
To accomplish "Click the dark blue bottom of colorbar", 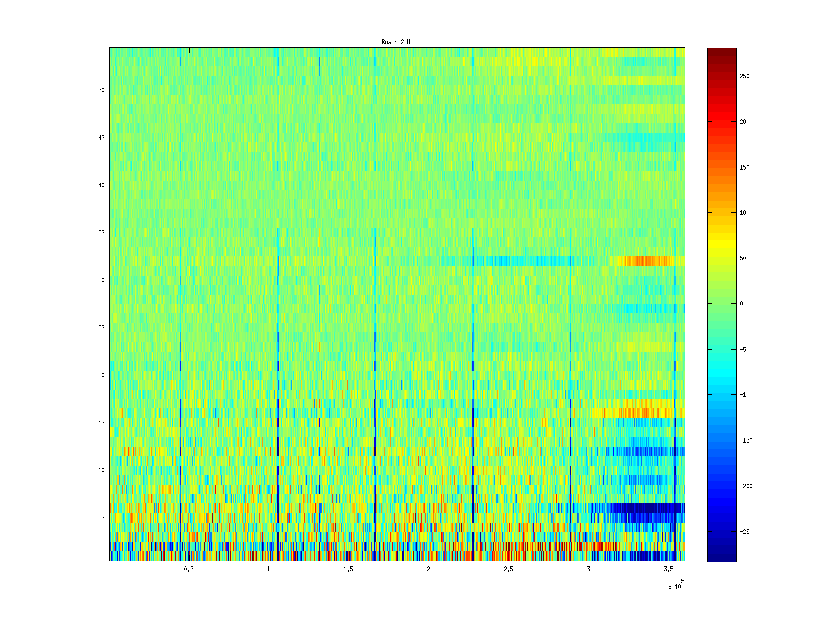I will (x=721, y=558).
